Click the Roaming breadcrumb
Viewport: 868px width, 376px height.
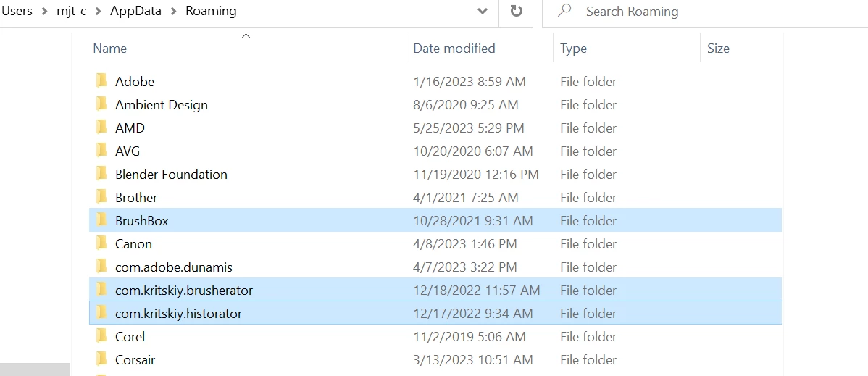(x=211, y=11)
